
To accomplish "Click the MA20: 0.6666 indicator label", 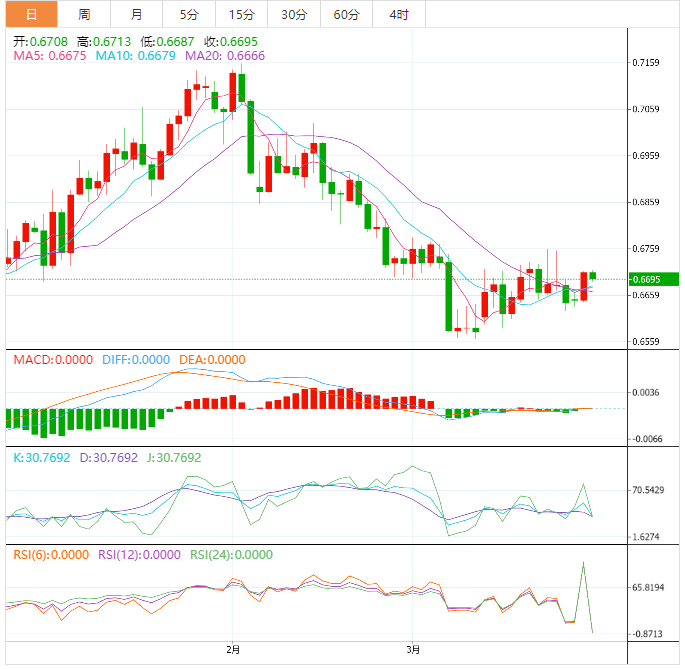I will tap(225, 55).
